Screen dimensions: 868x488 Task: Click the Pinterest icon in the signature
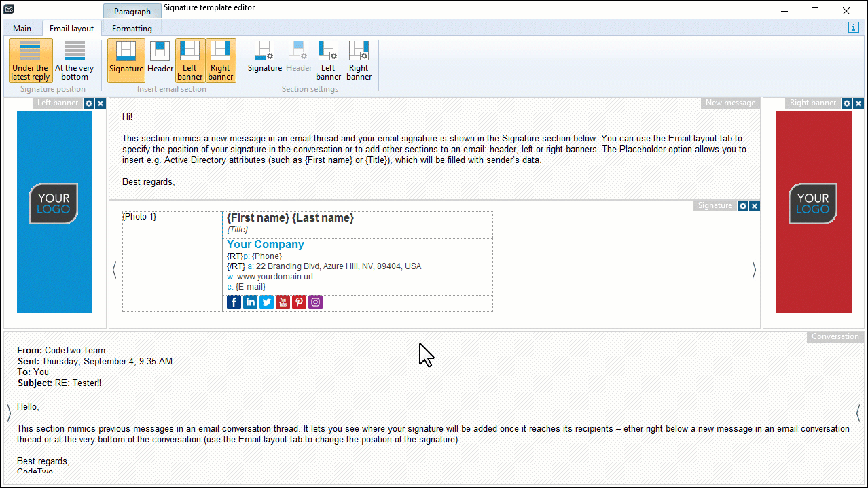tap(299, 302)
